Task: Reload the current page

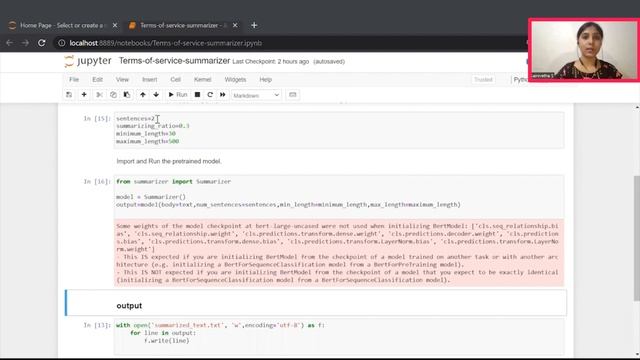Action: pyautogui.click(x=42, y=43)
